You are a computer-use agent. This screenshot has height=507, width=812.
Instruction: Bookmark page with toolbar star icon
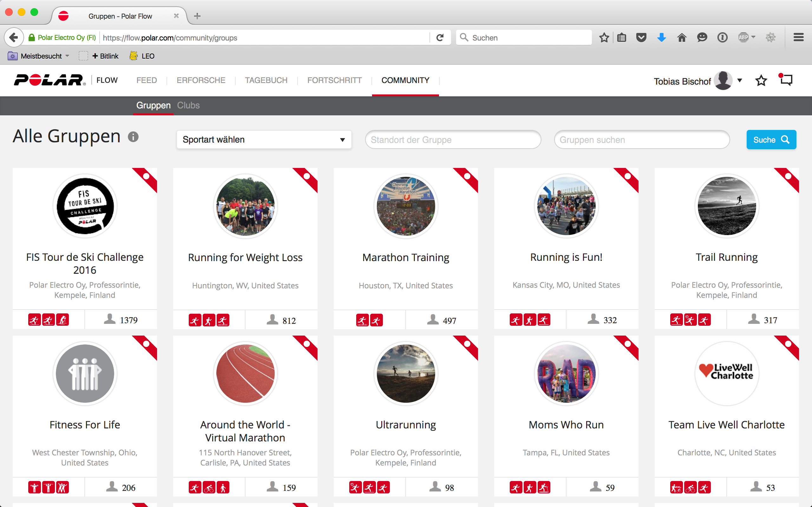click(x=604, y=38)
